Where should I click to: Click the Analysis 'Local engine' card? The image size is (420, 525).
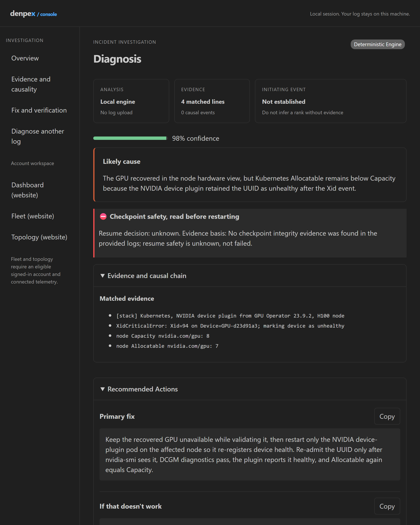tap(131, 101)
